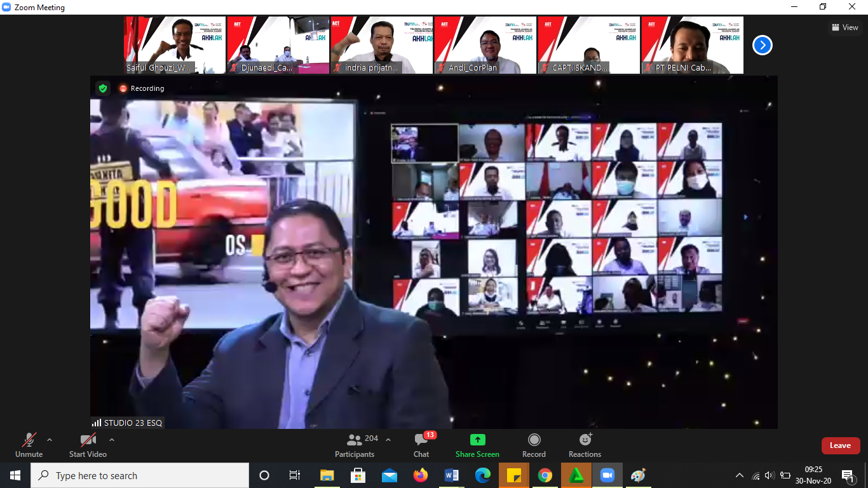Select Saiful Ghouzi's video thumbnail
This screenshot has width=868, height=488.
click(x=175, y=45)
